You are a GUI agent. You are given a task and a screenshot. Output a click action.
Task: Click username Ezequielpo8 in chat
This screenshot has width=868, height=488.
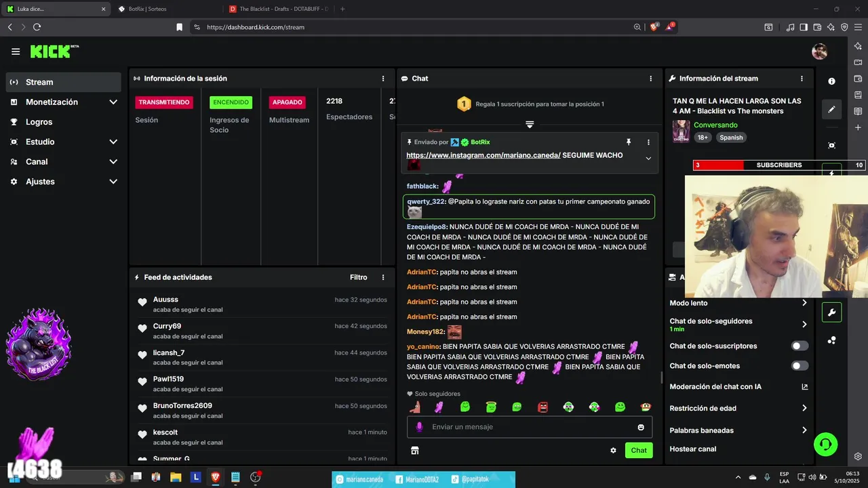(427, 227)
